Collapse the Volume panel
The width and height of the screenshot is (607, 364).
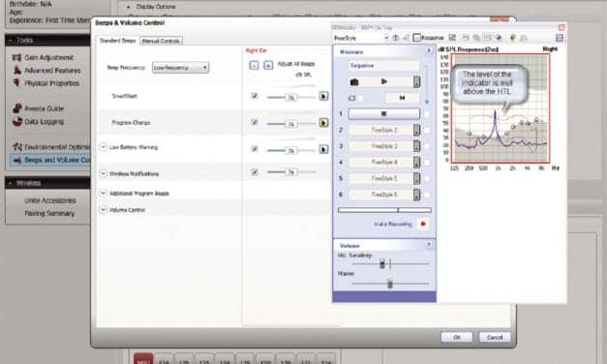coord(429,245)
